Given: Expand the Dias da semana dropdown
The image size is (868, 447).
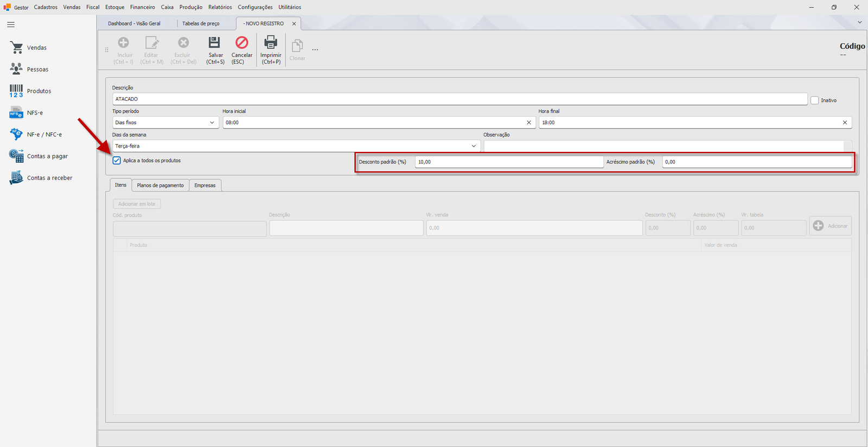Looking at the screenshot, I should click(474, 146).
